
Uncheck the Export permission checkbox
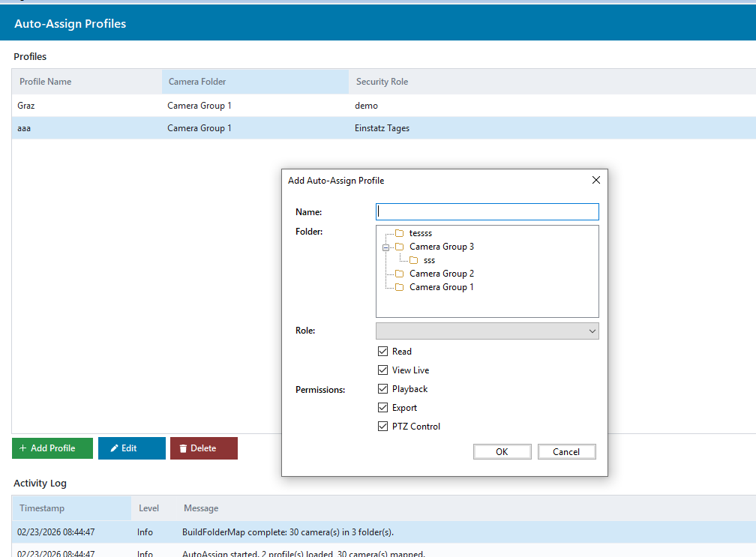click(x=383, y=408)
